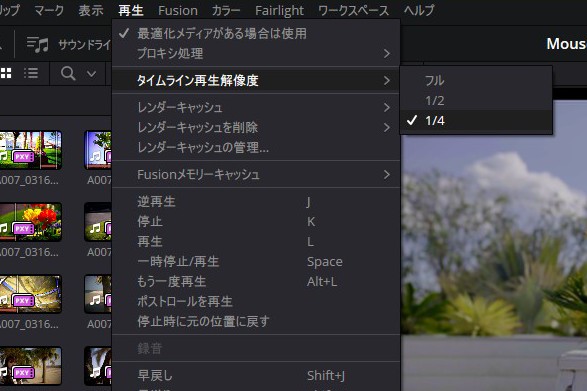Choose 一時停止/再生 entry

click(x=256, y=261)
